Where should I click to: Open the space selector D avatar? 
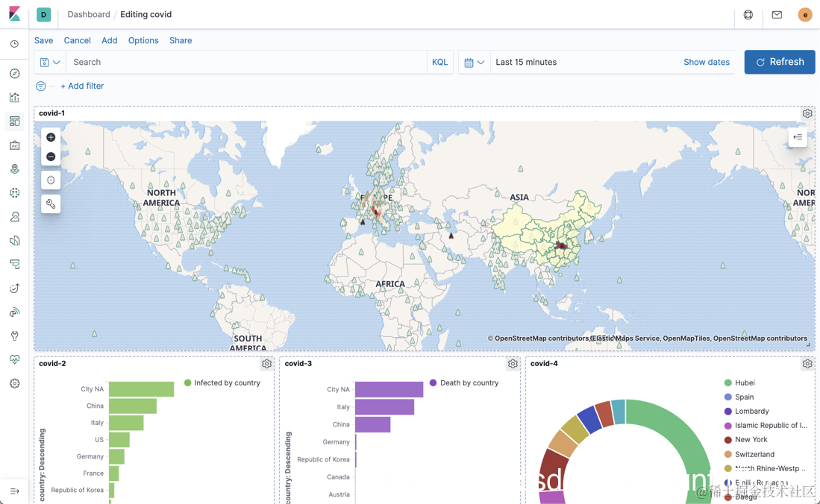[x=43, y=15]
